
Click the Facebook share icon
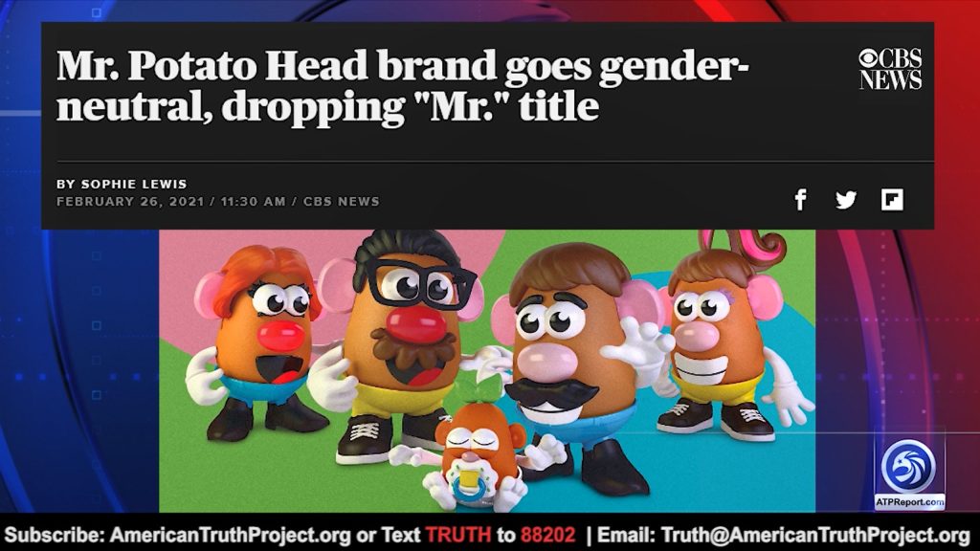pos(801,200)
